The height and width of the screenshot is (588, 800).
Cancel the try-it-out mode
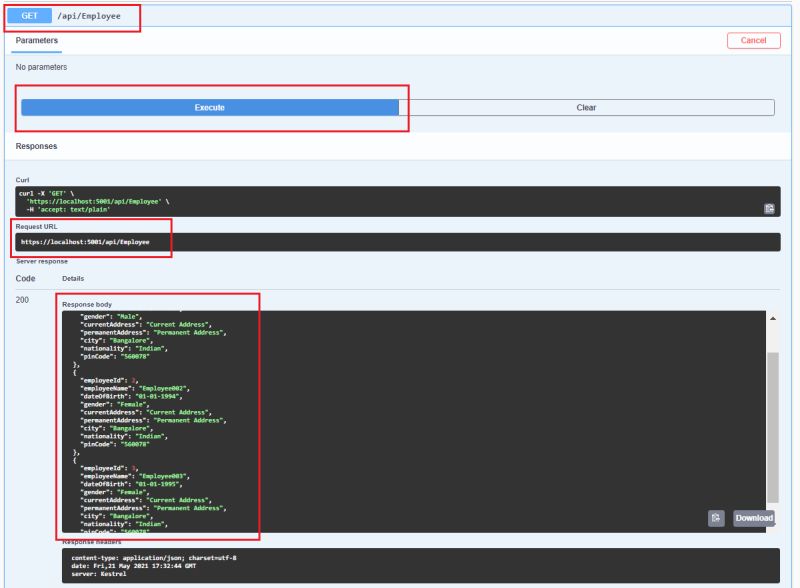pyautogui.click(x=751, y=40)
